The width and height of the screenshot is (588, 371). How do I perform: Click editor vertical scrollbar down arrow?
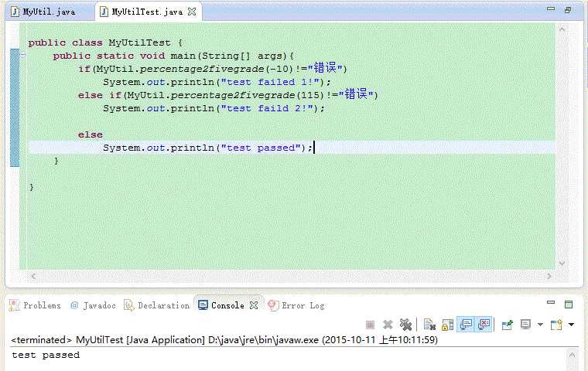click(562, 263)
